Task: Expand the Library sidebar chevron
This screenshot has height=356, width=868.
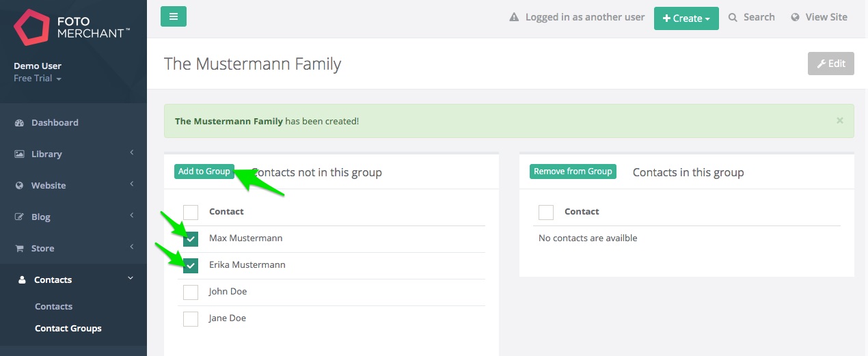Action: pyautogui.click(x=131, y=152)
